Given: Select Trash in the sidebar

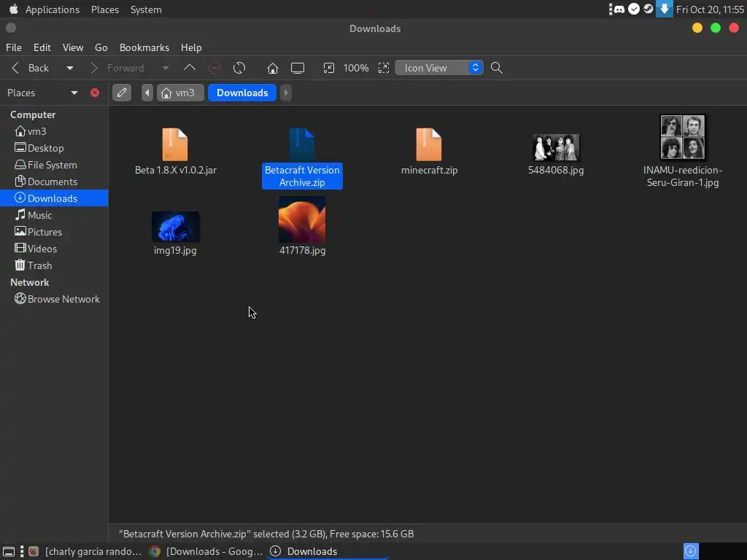Looking at the screenshot, I should tap(54, 265).
